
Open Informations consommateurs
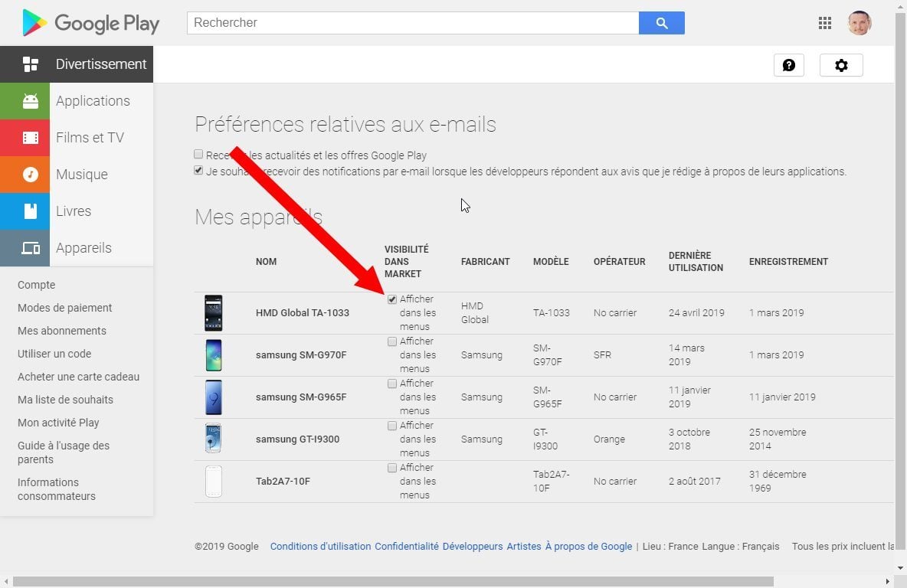coord(56,489)
